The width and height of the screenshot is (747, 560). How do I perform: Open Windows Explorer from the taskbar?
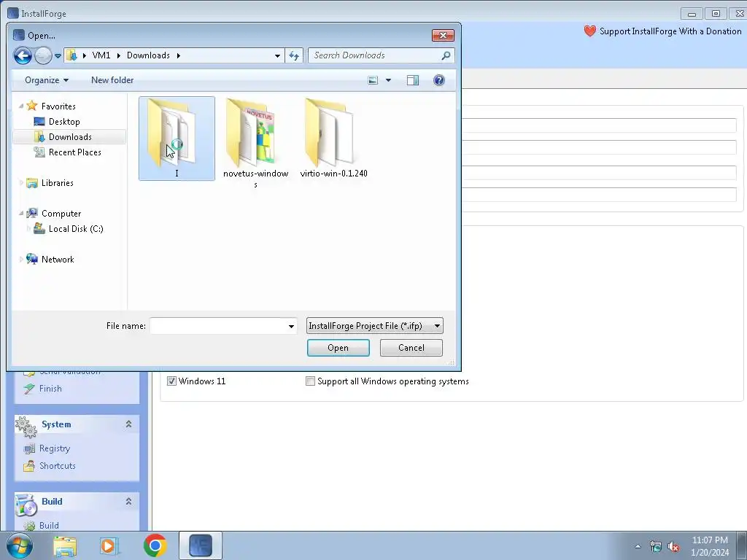[65, 546]
